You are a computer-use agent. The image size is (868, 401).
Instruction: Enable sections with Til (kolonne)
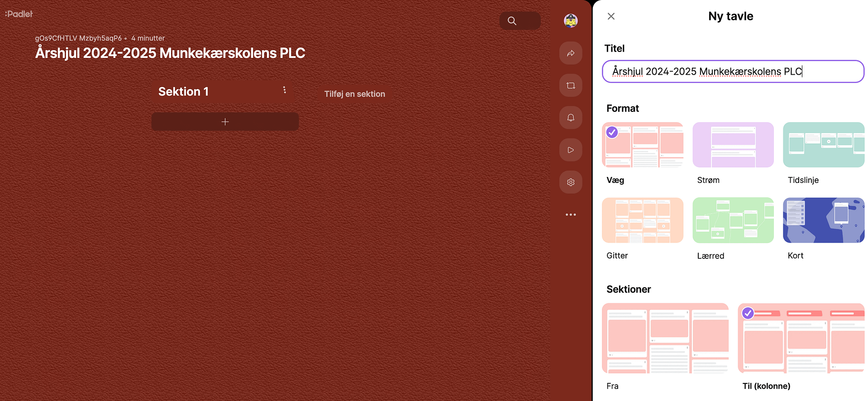tap(801, 338)
